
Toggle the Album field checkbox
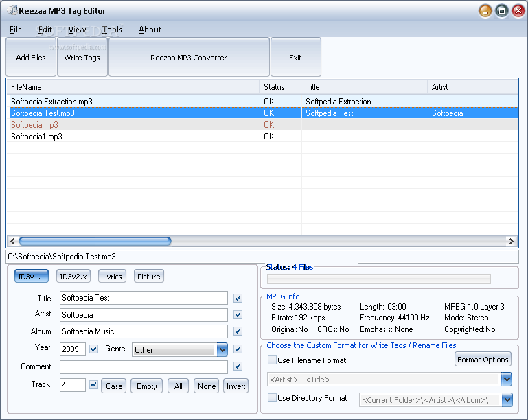pyautogui.click(x=238, y=331)
